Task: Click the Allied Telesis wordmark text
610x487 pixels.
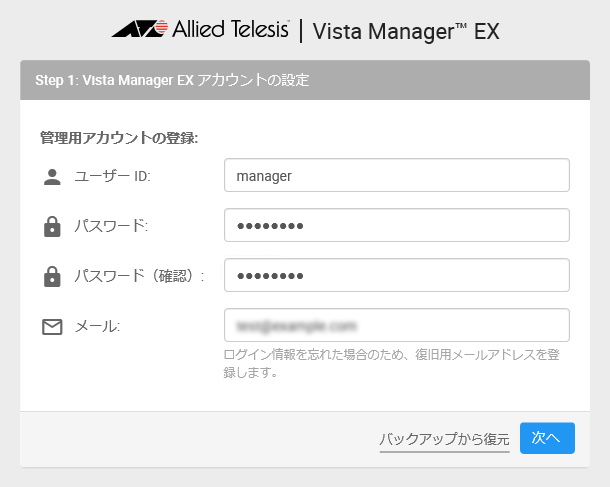Action: pyautogui.click(x=231, y=30)
